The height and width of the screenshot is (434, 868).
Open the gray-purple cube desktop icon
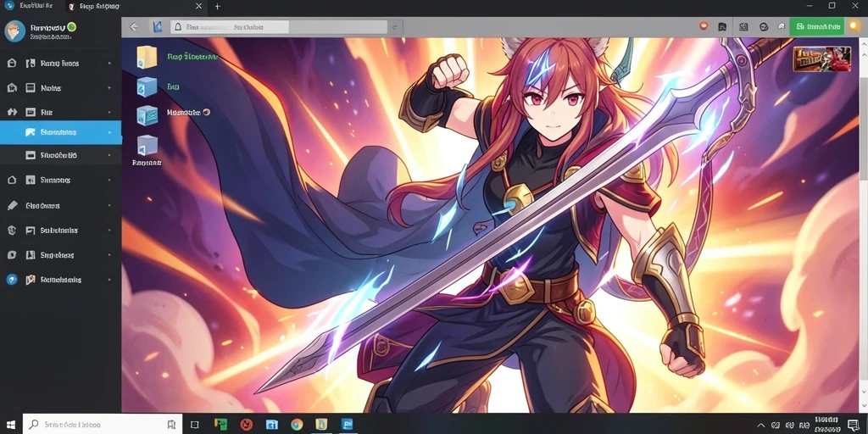147,146
